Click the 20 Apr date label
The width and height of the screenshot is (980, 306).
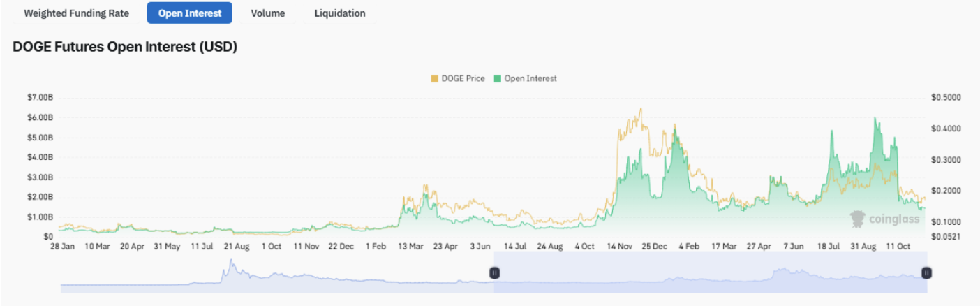click(x=132, y=247)
